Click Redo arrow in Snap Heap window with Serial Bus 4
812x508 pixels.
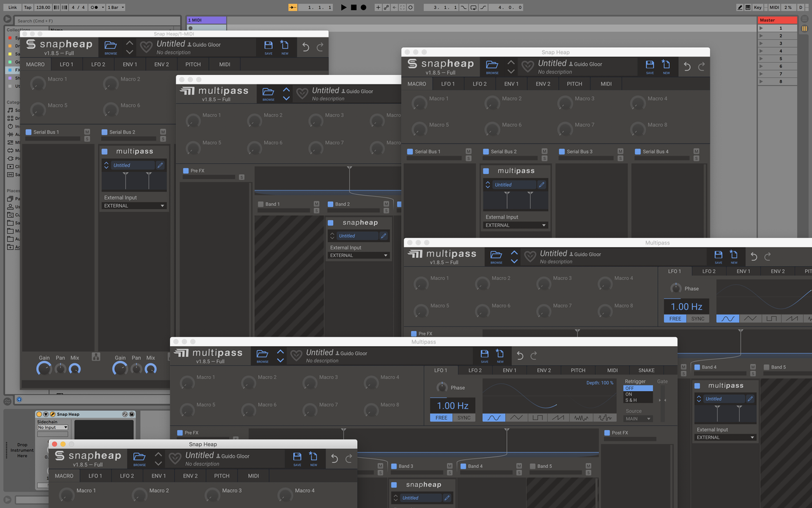pyautogui.click(x=702, y=67)
